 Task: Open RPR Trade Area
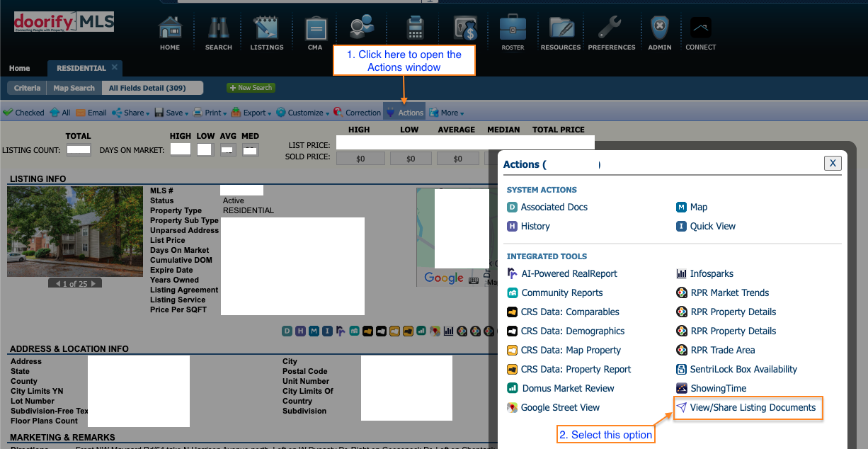[715, 350]
